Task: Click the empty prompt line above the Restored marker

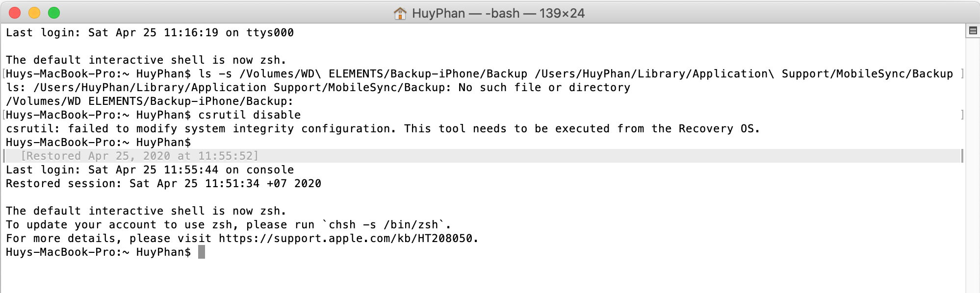Action: [x=98, y=143]
